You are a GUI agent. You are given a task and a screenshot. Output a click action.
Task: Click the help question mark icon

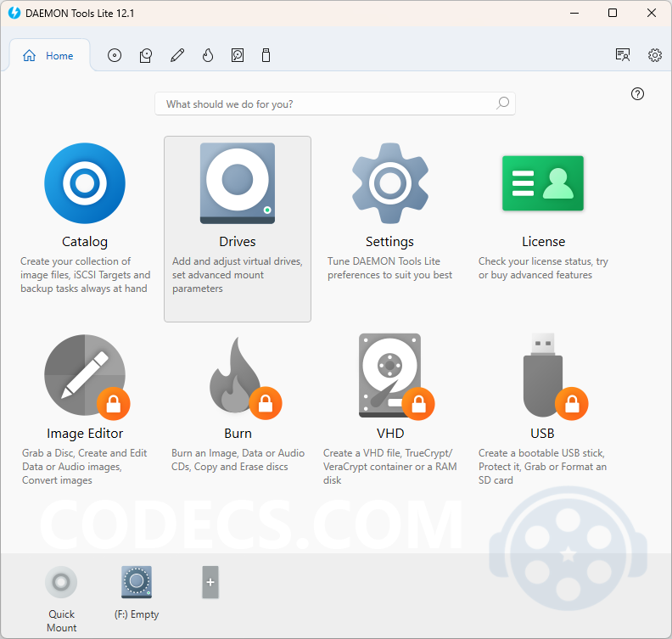tap(638, 94)
